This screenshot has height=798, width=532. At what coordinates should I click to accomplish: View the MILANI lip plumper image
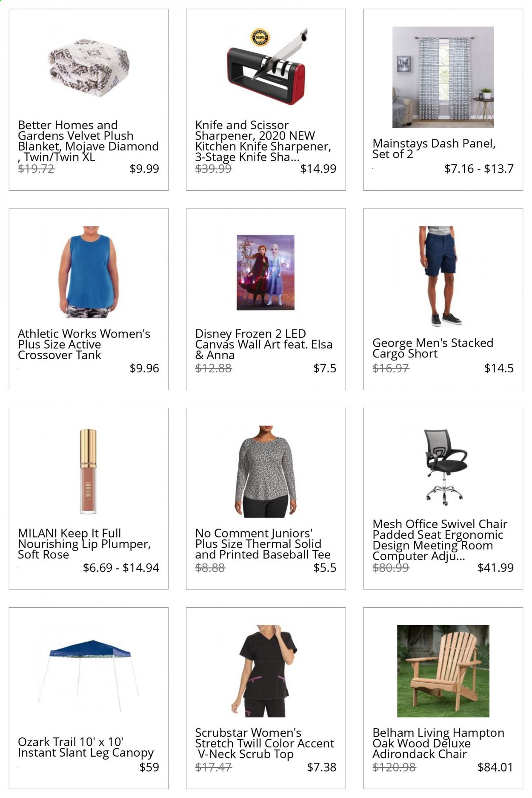click(88, 472)
